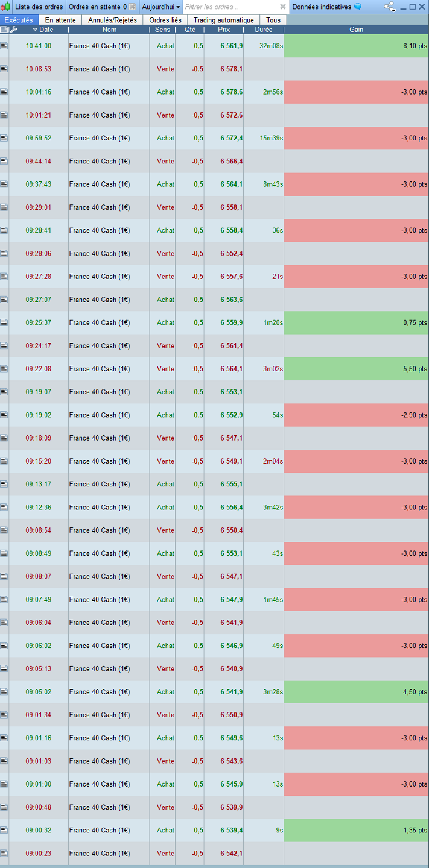Open the share menu icon in the title bar
The height and width of the screenshot is (868, 429).
point(390,7)
